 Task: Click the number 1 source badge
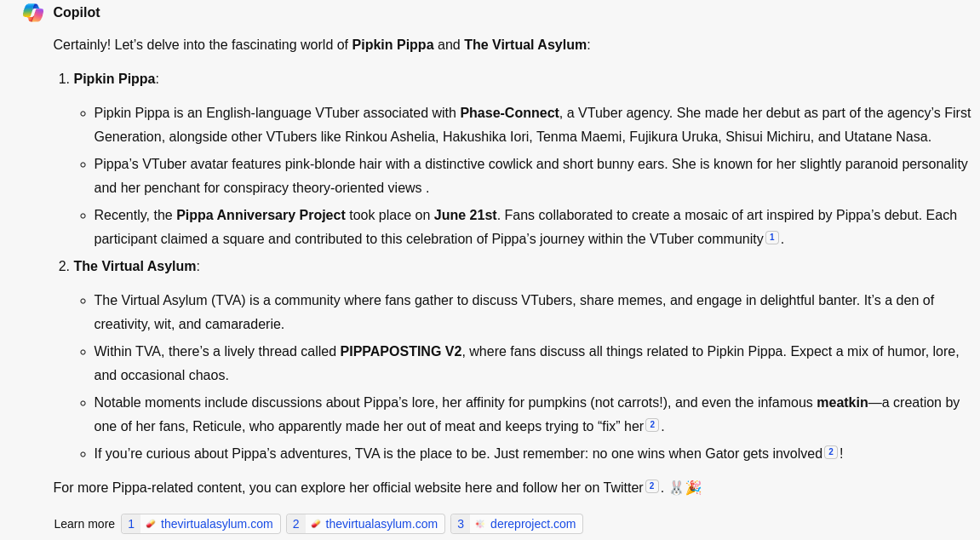pyautogui.click(x=131, y=524)
